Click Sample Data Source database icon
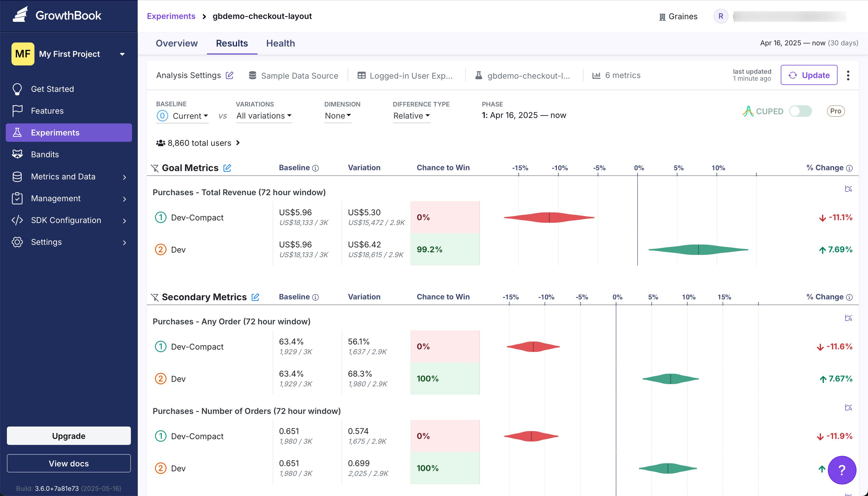The width and height of the screenshot is (868, 496). pos(252,75)
